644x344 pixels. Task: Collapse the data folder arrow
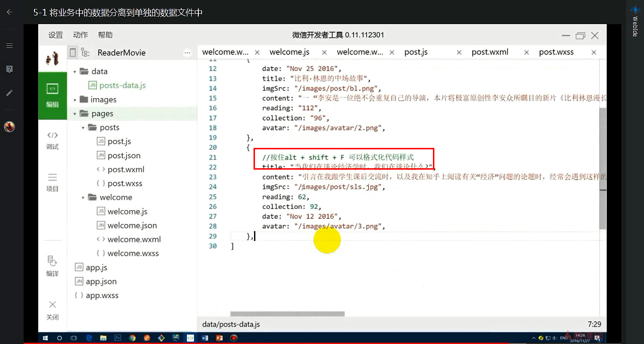click(75, 71)
